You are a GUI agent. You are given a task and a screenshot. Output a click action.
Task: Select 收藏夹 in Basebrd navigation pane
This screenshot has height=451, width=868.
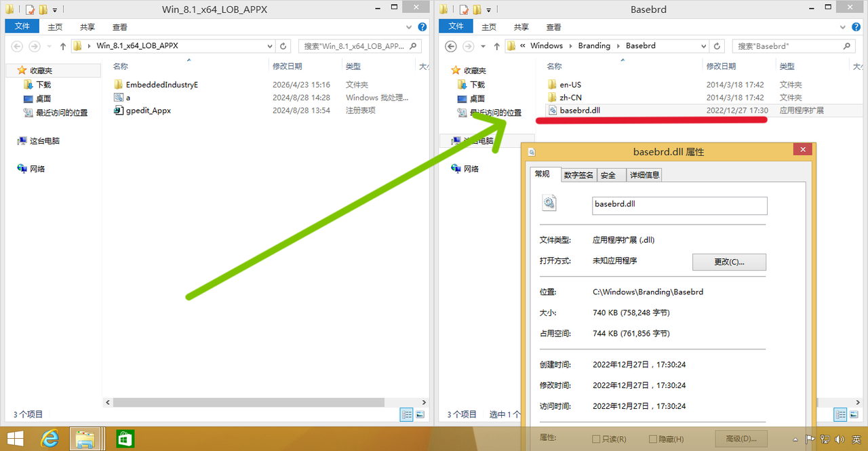click(469, 71)
